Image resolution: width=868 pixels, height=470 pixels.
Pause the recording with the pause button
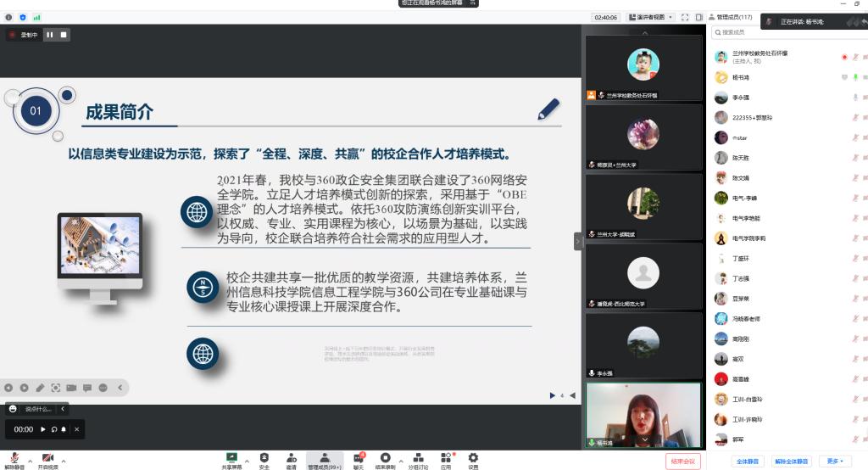coord(50,35)
